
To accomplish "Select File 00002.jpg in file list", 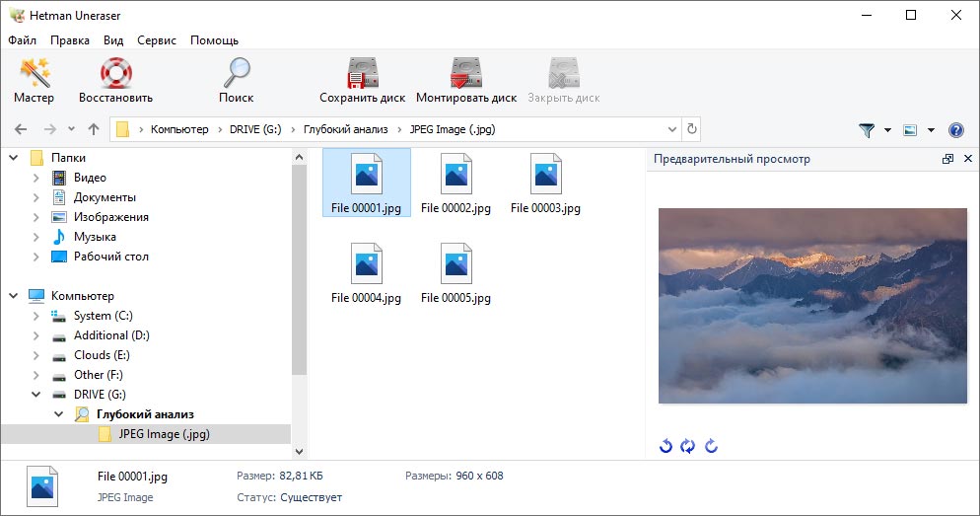I will click(x=455, y=183).
